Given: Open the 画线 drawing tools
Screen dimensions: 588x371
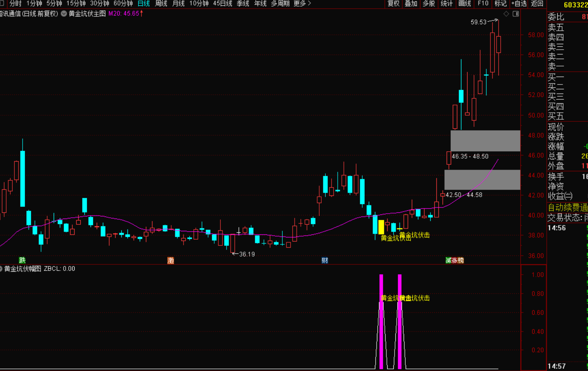Looking at the screenshot, I should (465, 4).
